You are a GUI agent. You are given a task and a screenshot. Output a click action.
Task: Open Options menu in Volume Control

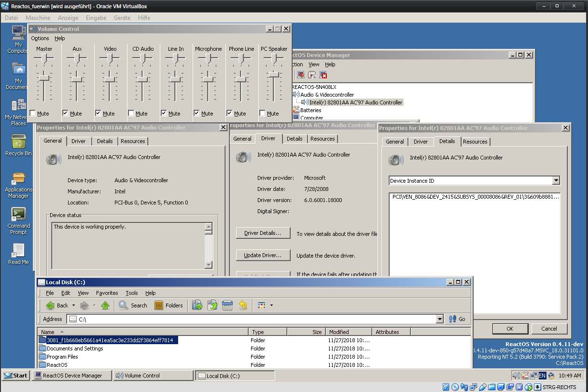(40, 38)
